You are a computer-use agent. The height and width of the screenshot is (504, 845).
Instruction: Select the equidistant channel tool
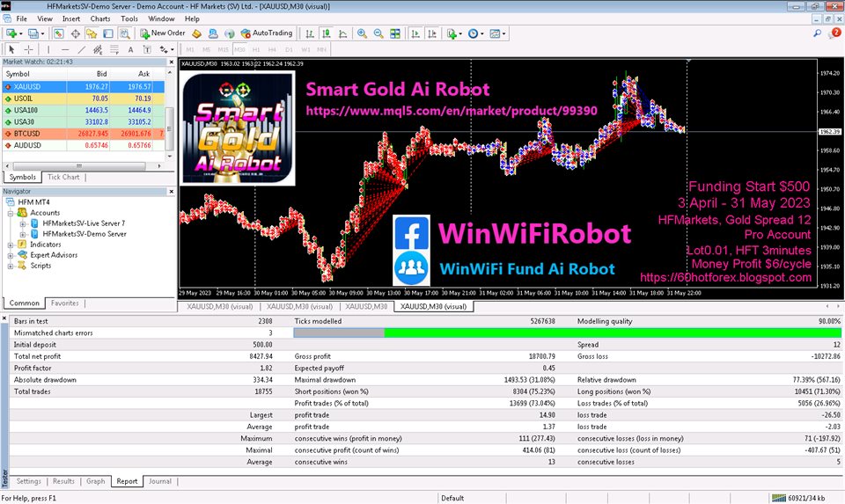[98, 49]
